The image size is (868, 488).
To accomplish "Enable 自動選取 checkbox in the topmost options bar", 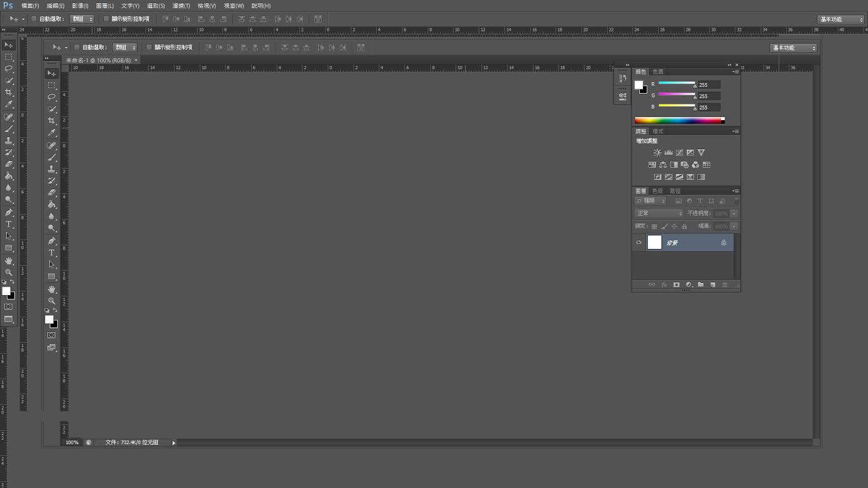I will [x=34, y=19].
